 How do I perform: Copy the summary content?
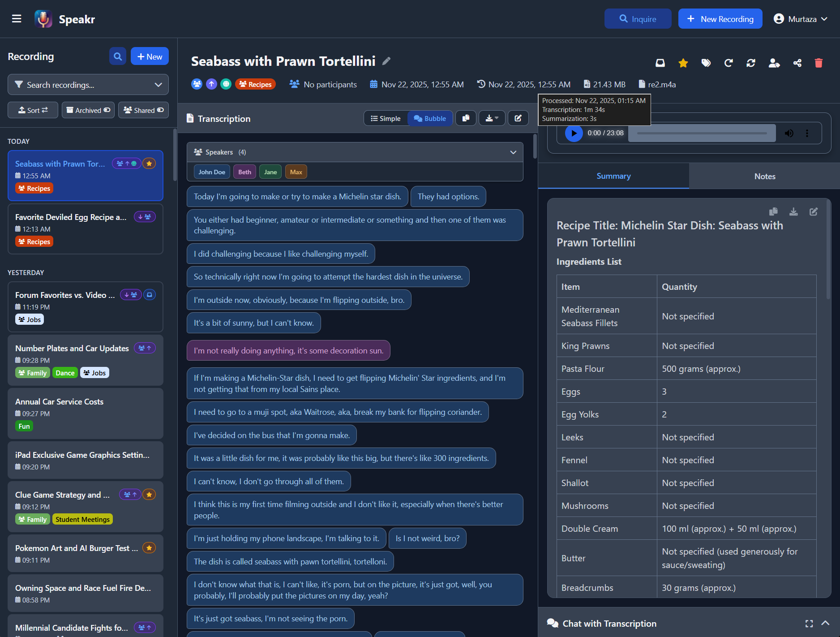pyautogui.click(x=773, y=211)
